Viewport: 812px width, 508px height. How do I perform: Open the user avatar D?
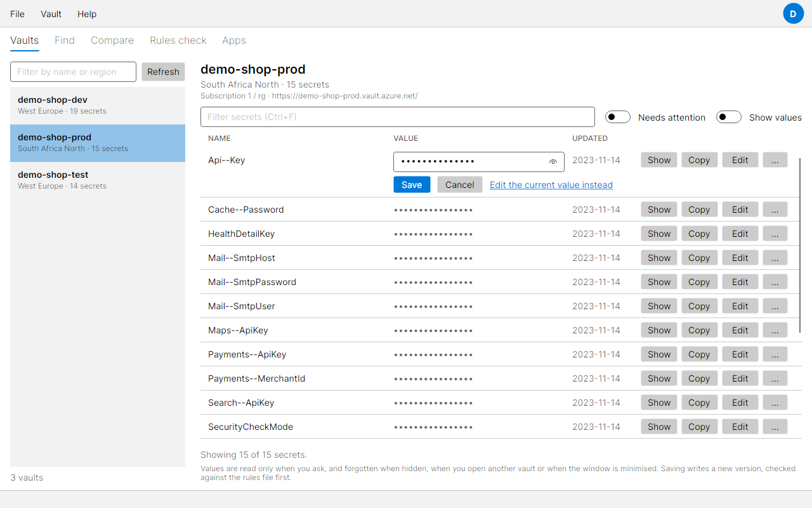pos(793,13)
